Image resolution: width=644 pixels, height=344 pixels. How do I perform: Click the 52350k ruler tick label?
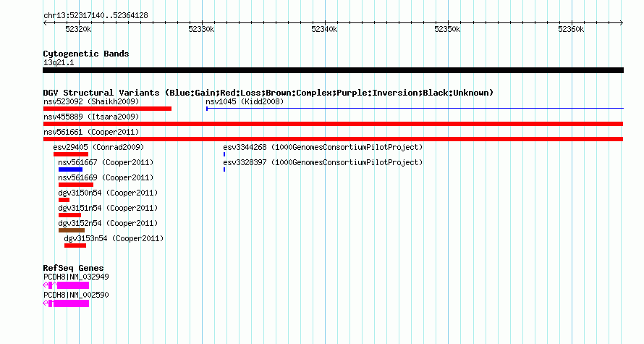[x=447, y=29]
